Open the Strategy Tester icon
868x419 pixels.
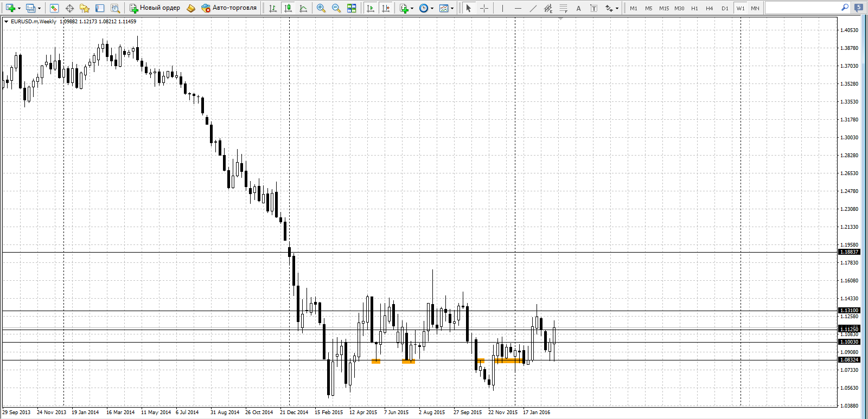coord(115,8)
